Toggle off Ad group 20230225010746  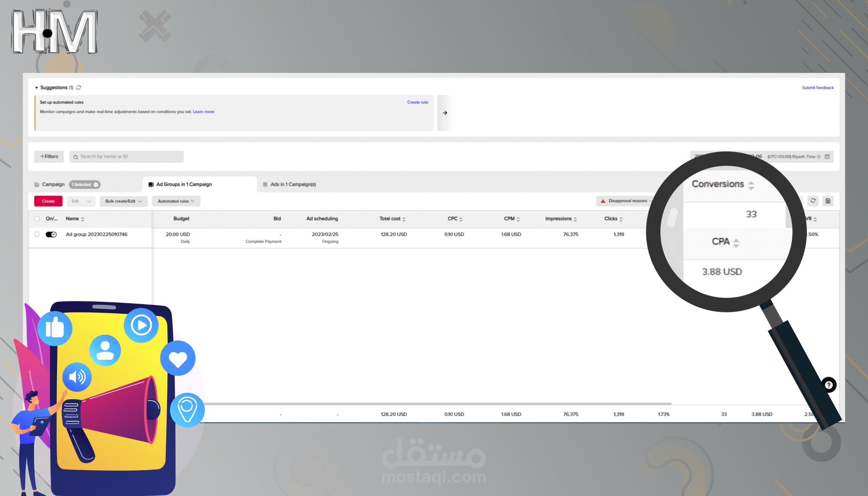pyautogui.click(x=51, y=234)
